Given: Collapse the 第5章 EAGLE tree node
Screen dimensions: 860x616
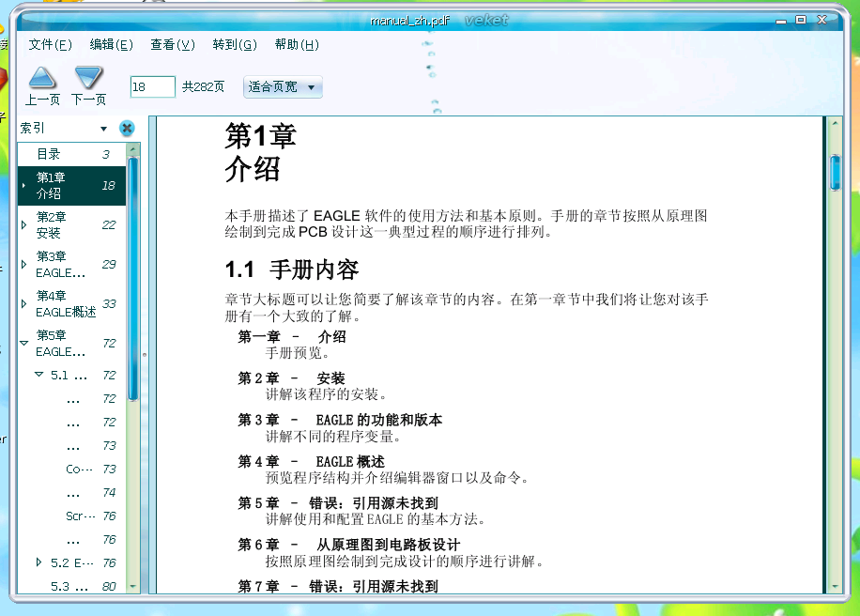Looking at the screenshot, I should coord(23,344).
